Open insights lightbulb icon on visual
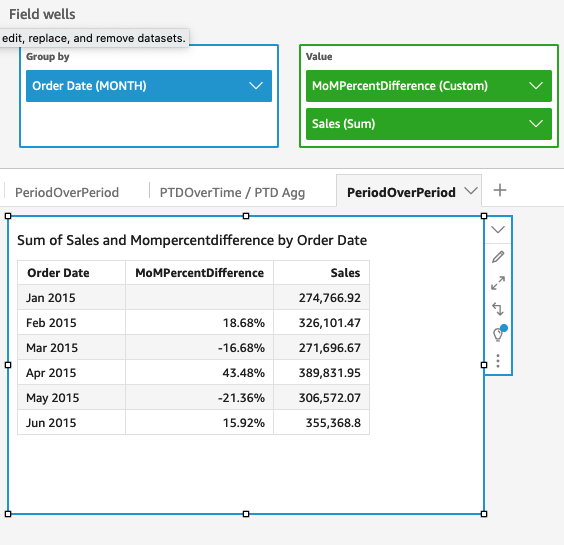 pyautogui.click(x=499, y=333)
